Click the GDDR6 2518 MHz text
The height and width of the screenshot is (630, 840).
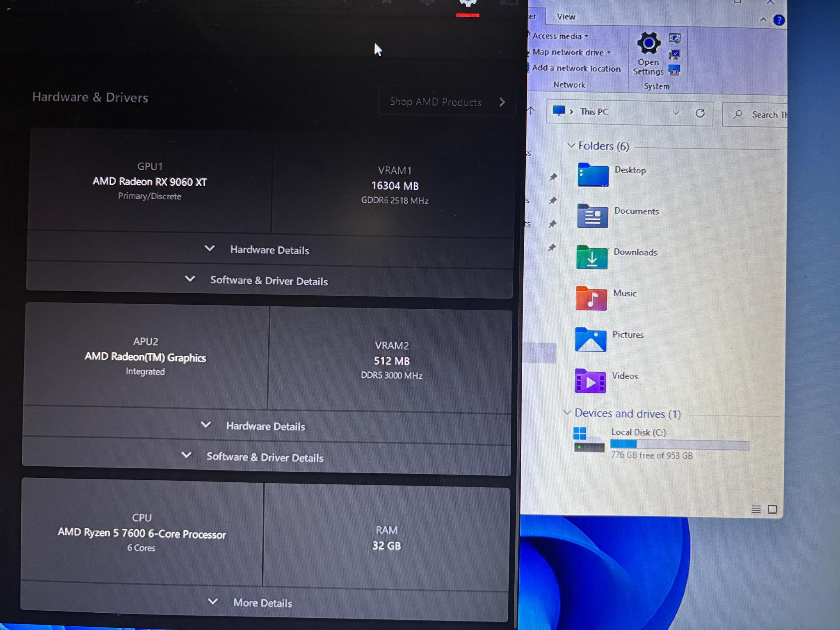coord(395,200)
